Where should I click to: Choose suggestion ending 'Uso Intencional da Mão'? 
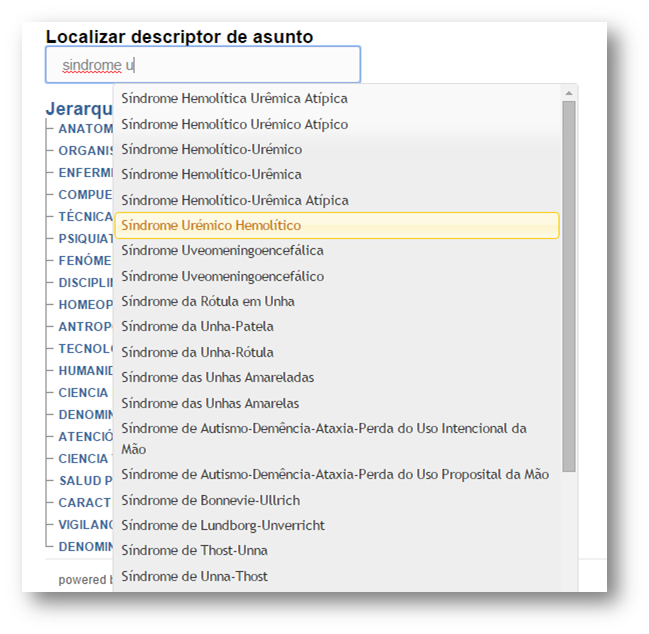click(x=337, y=439)
